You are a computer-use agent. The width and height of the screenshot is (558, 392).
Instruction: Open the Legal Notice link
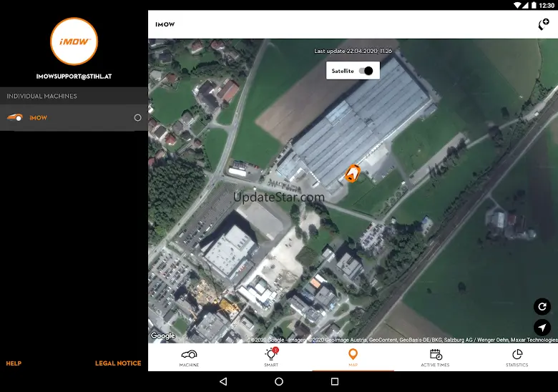coord(118,363)
